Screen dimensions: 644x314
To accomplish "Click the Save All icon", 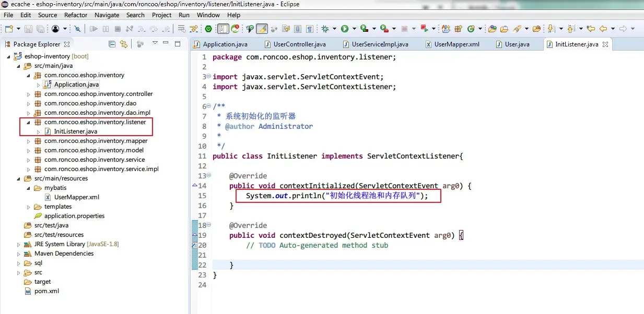I will [40, 29].
